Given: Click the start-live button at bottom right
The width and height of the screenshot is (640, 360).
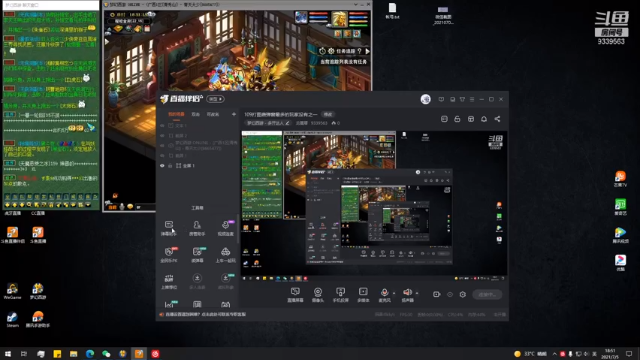Looking at the screenshot, I should click(487, 294).
